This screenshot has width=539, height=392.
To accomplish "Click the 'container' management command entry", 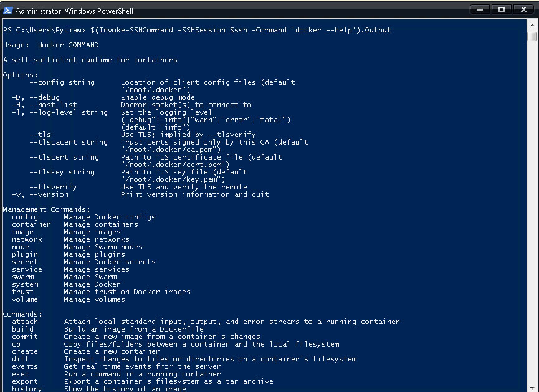I will pos(31,224).
